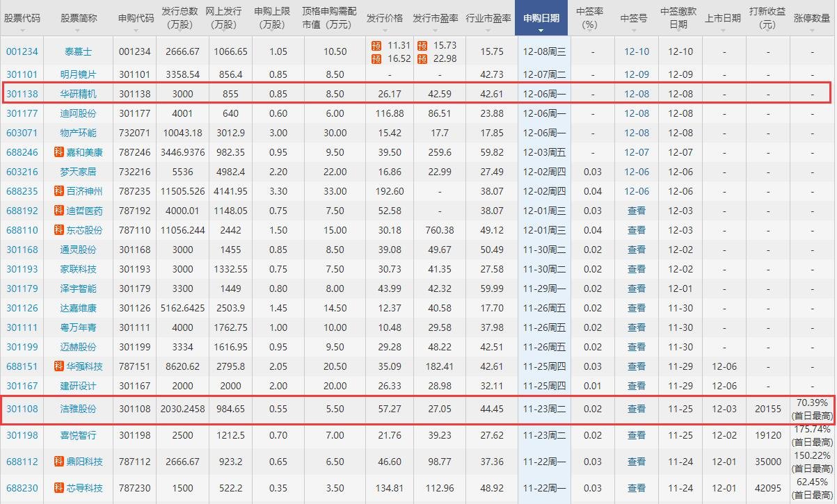Sort by the 打新收益(元) column header
837x504 pixels.
(x=767, y=18)
